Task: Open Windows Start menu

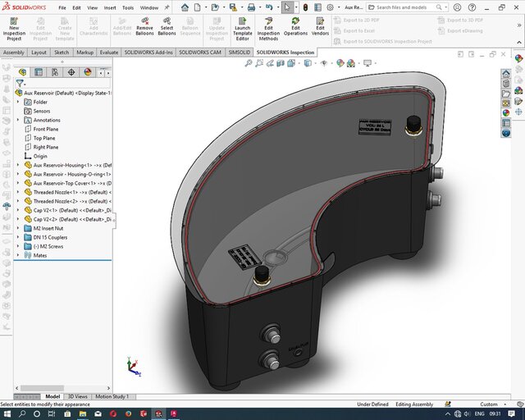Action: click(x=8, y=413)
